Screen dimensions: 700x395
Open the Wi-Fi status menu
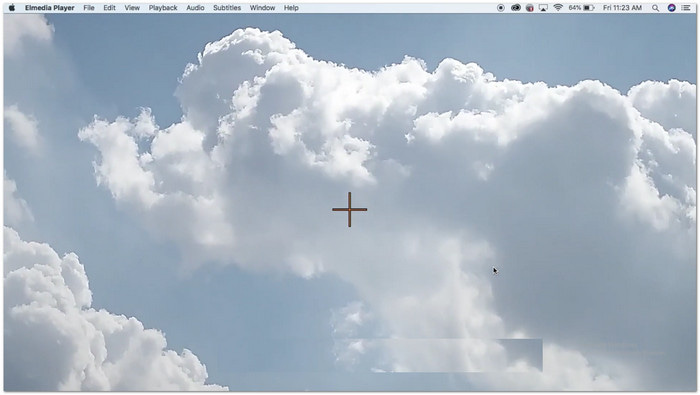(x=558, y=8)
